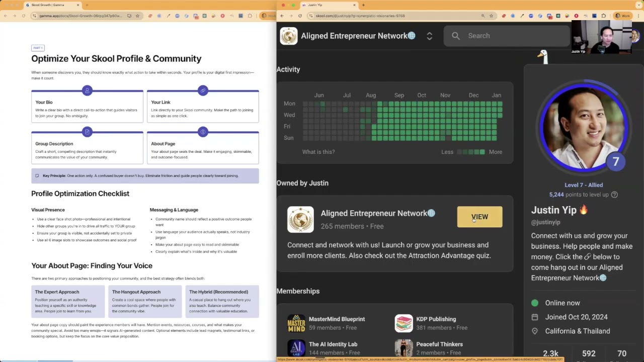Close the Justin Yip browser tab

[x=354, y=5]
